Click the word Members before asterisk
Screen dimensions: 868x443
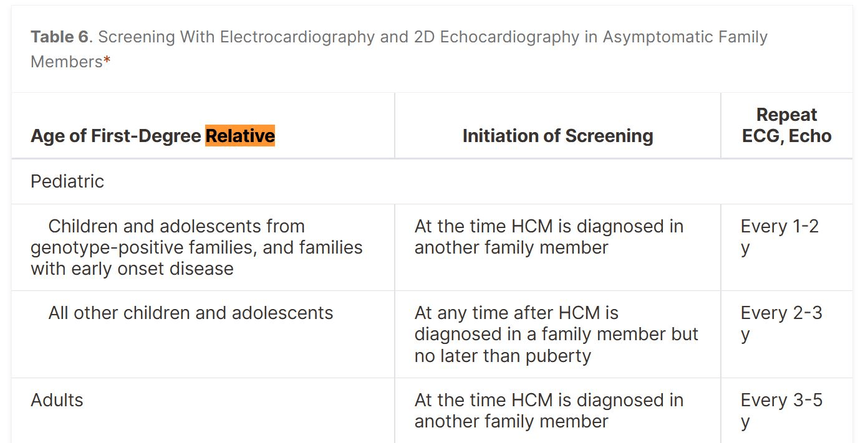click(66, 61)
